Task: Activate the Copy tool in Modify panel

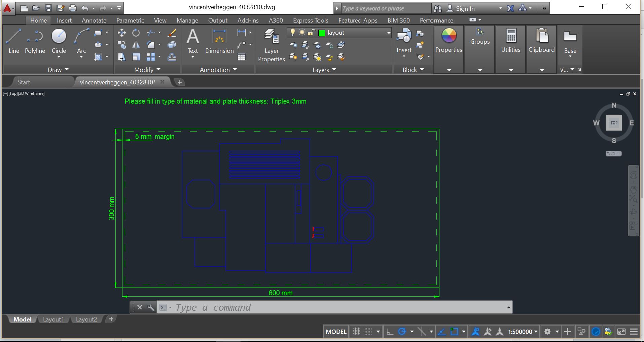Action: point(121,45)
